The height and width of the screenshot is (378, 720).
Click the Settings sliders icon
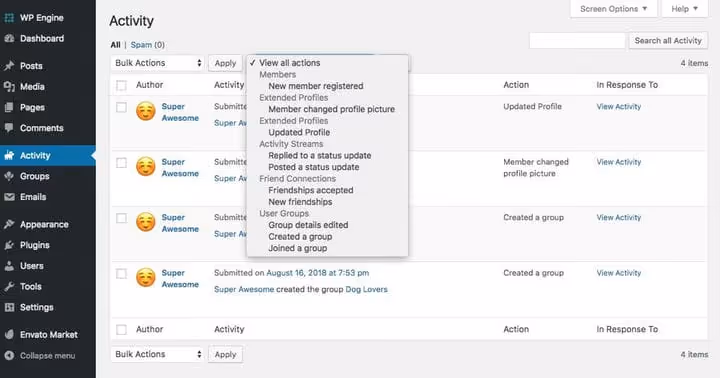[x=9, y=307]
